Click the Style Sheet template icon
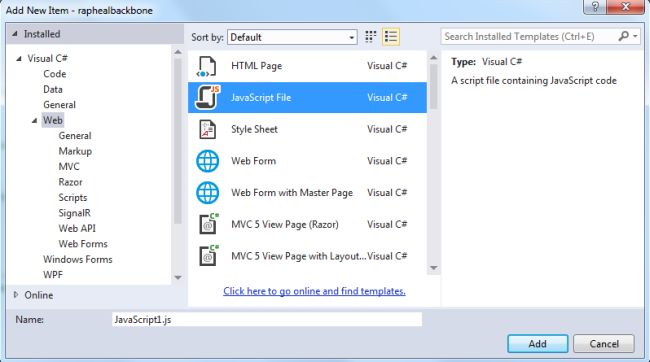This screenshot has width=650, height=362. point(208,129)
